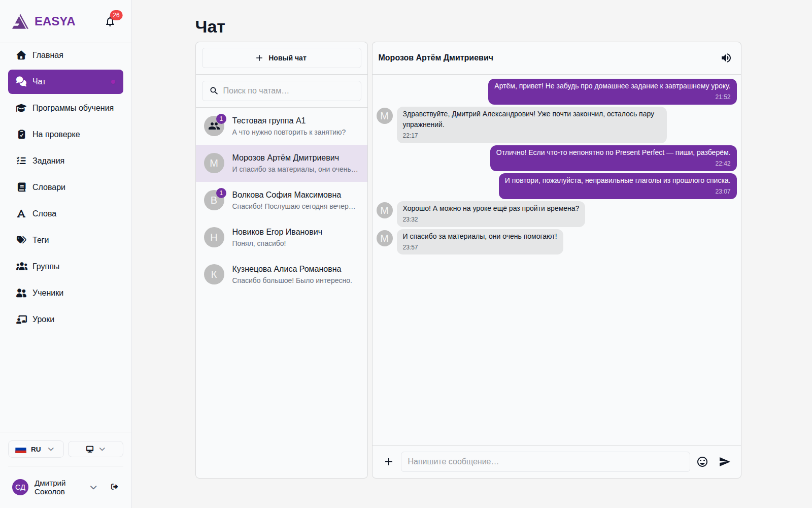Open the theme mode dropdown
This screenshot has width=812, height=508.
95,449
